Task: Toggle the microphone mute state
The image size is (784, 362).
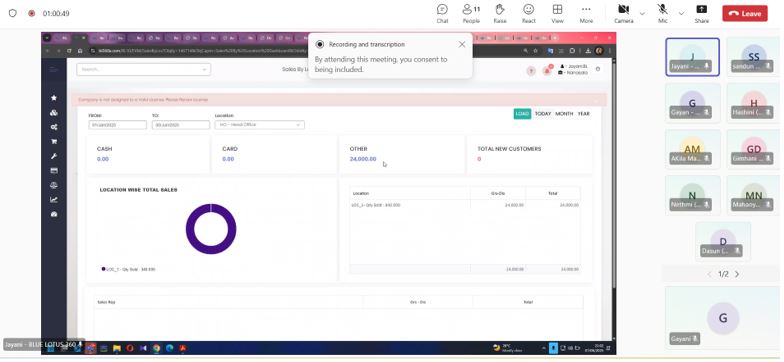Action: tap(662, 14)
